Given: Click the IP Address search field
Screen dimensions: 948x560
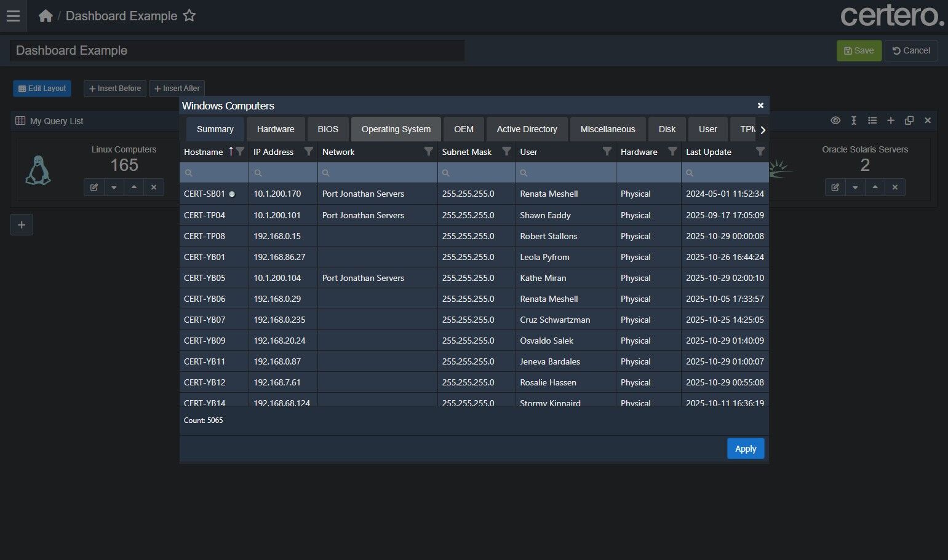Looking at the screenshot, I should click(x=283, y=173).
